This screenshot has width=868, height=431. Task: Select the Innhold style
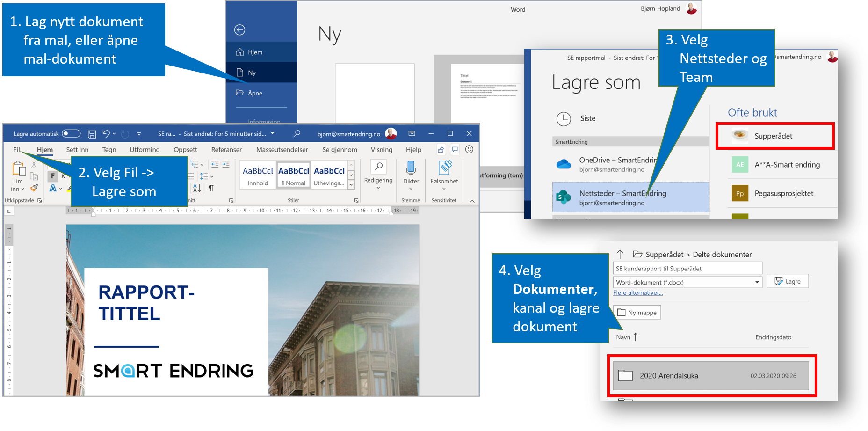(x=258, y=175)
